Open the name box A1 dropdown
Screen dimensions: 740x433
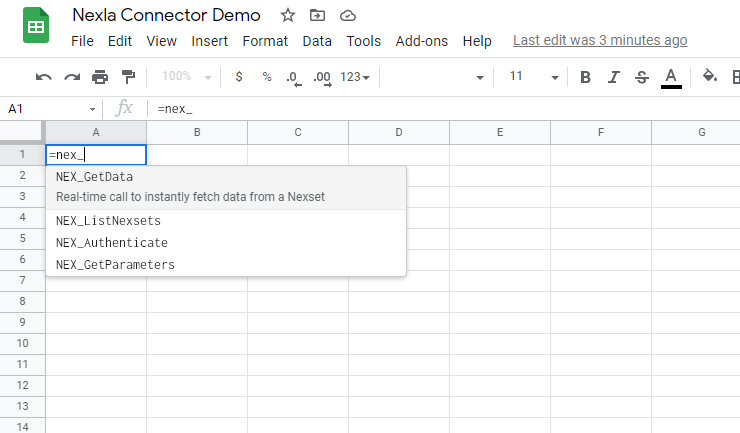click(x=92, y=109)
